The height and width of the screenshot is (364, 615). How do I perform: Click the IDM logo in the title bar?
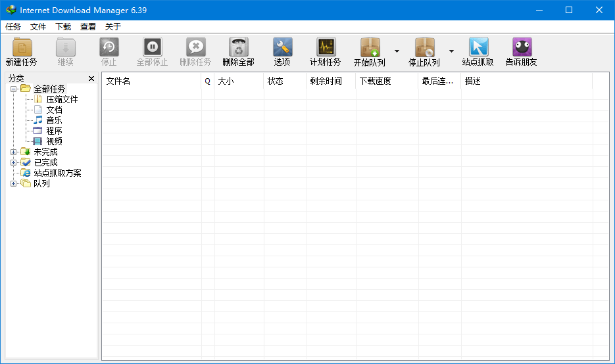tap(11, 10)
